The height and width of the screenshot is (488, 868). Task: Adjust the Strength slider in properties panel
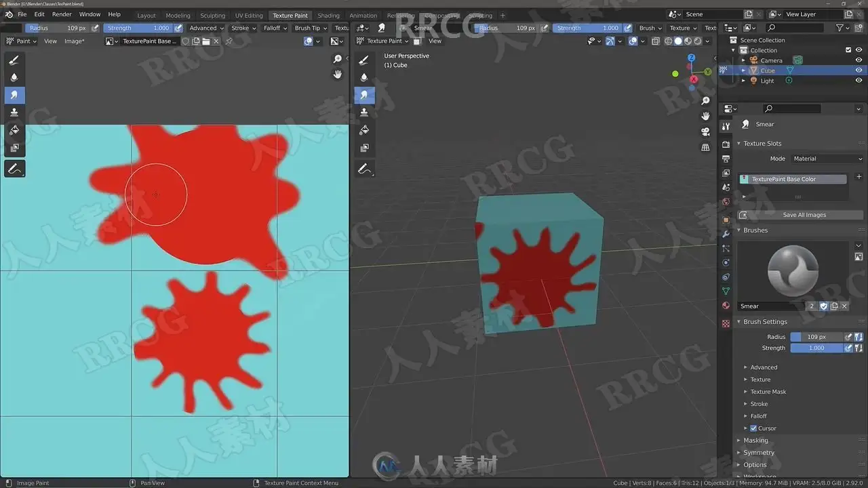coord(816,348)
